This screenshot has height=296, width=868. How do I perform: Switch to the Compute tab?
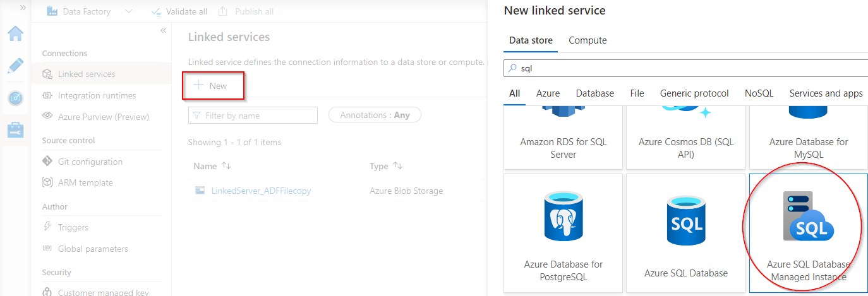(588, 40)
